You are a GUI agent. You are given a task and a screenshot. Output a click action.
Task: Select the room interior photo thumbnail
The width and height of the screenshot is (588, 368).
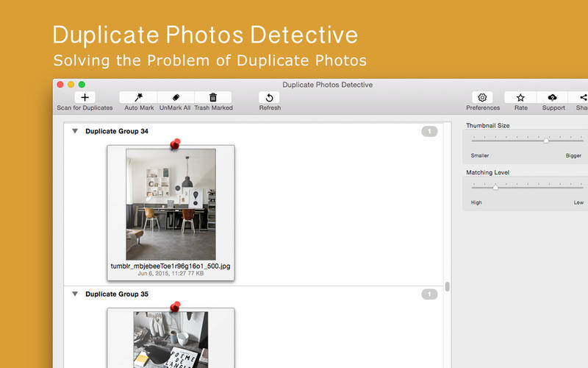[171, 205]
